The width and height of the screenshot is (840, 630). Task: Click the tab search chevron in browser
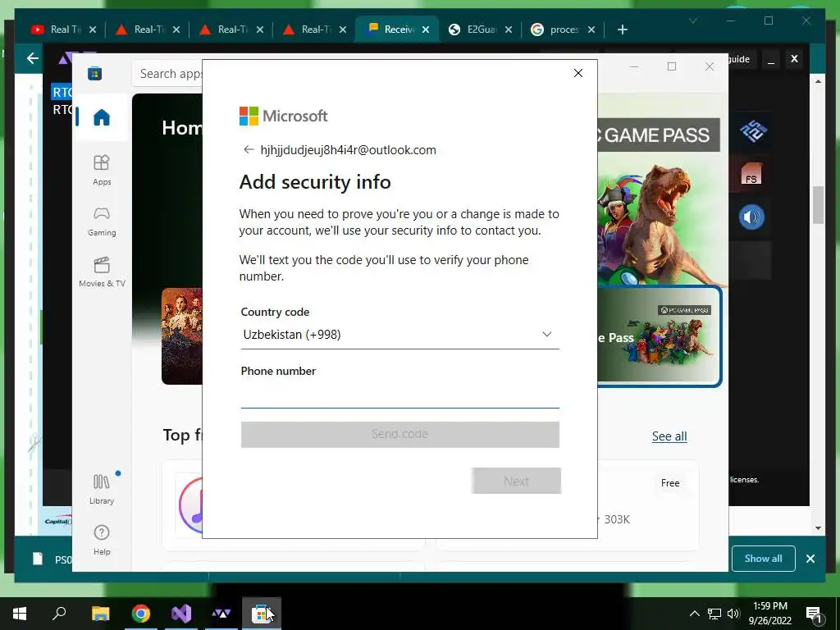tap(692, 21)
